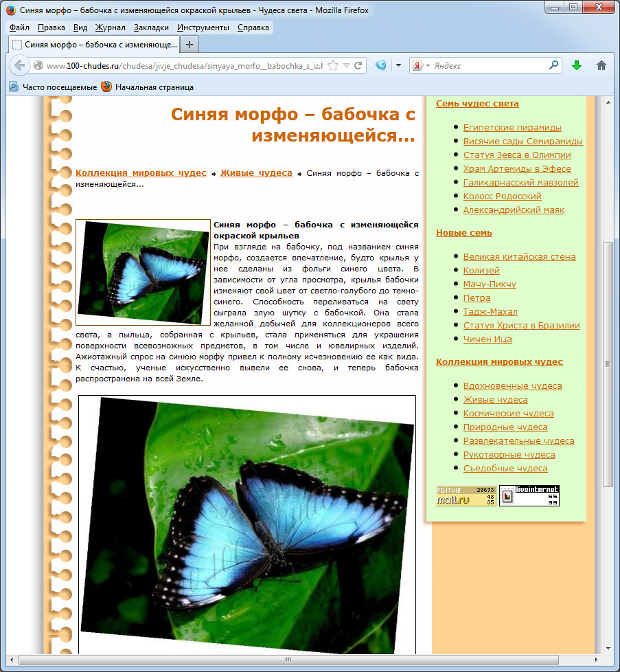Click the LiveInternet counter badge
This screenshot has width=620, height=672.
529,495
